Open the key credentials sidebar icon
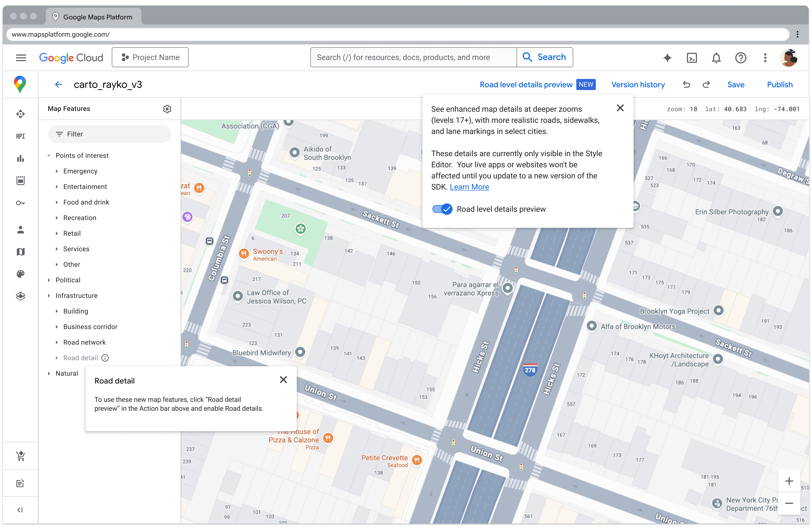The height and width of the screenshot is (528, 812). coord(20,203)
